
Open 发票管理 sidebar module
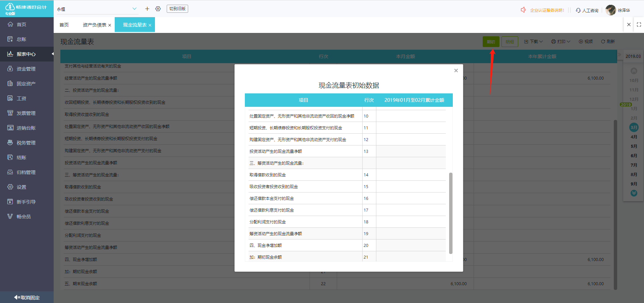[x=26, y=113]
